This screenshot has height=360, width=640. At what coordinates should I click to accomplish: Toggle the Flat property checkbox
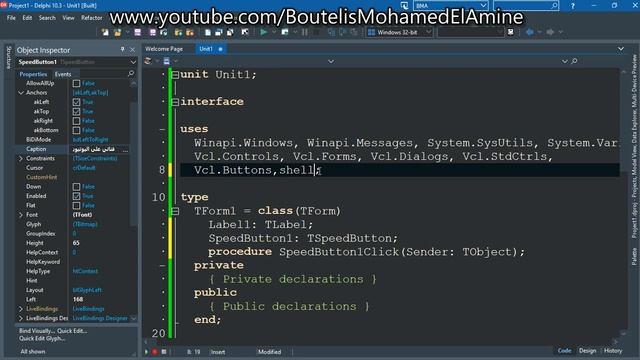click(76, 205)
